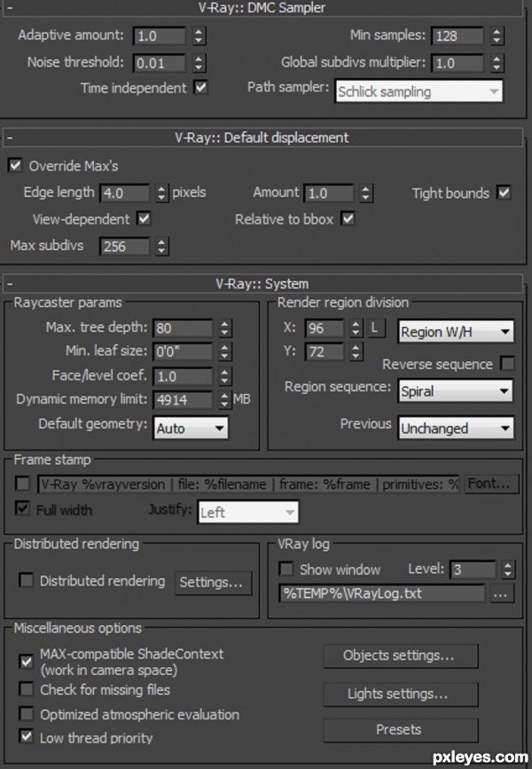Click the render region X value field
This screenshot has height=769, width=532.
click(325, 327)
